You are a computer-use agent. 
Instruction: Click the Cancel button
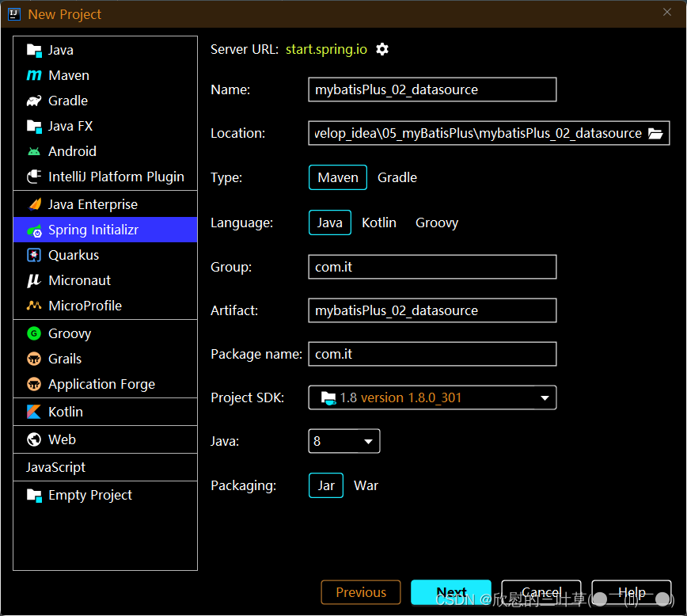[x=541, y=592]
